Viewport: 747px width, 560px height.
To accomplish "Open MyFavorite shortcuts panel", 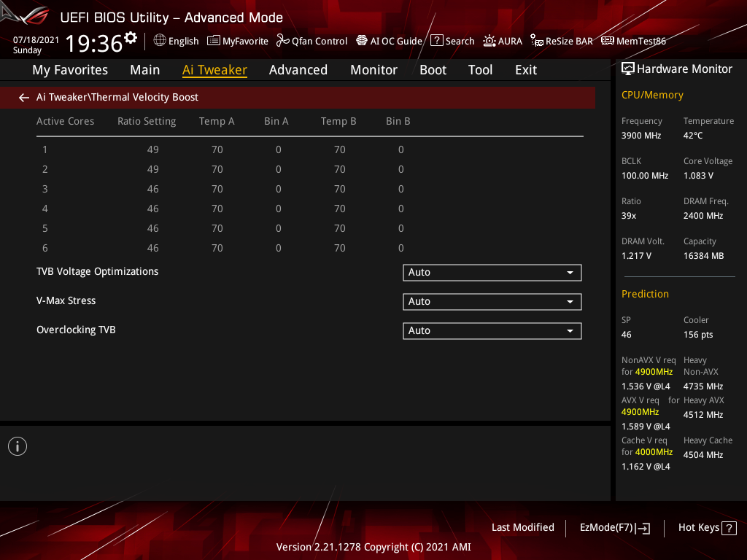I will [x=238, y=41].
